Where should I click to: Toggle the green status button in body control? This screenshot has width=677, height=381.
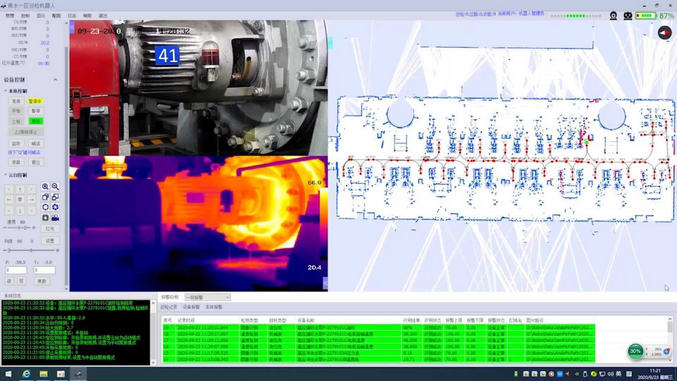pyautogui.click(x=36, y=121)
